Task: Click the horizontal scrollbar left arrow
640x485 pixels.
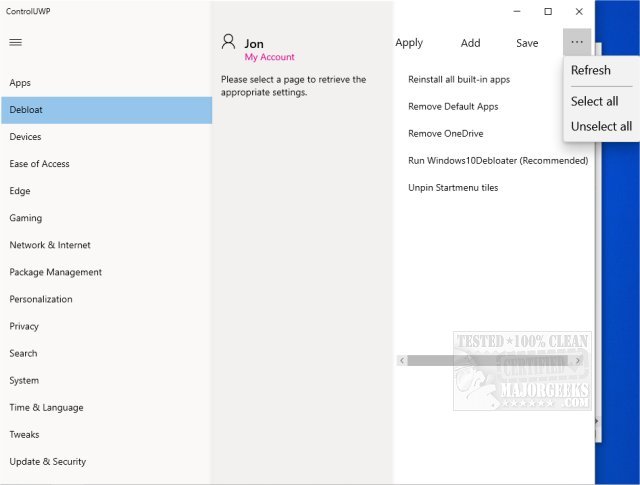Action: [x=402, y=360]
